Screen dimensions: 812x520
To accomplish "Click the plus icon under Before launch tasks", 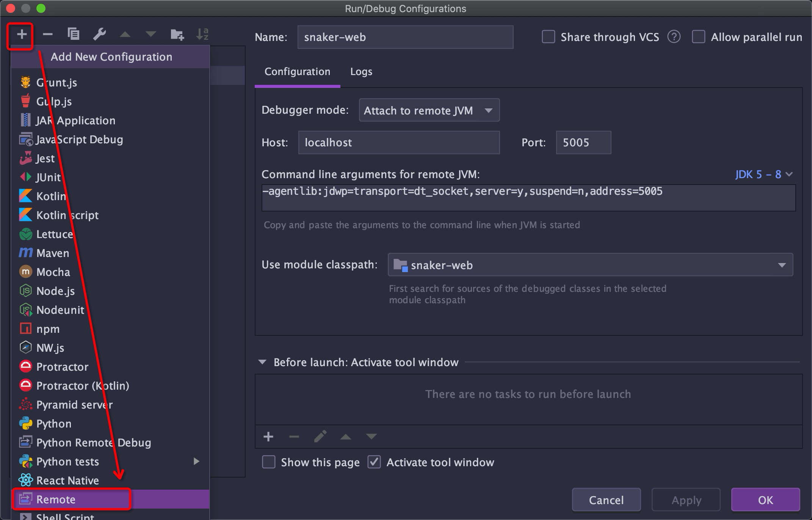I will pyautogui.click(x=268, y=436).
